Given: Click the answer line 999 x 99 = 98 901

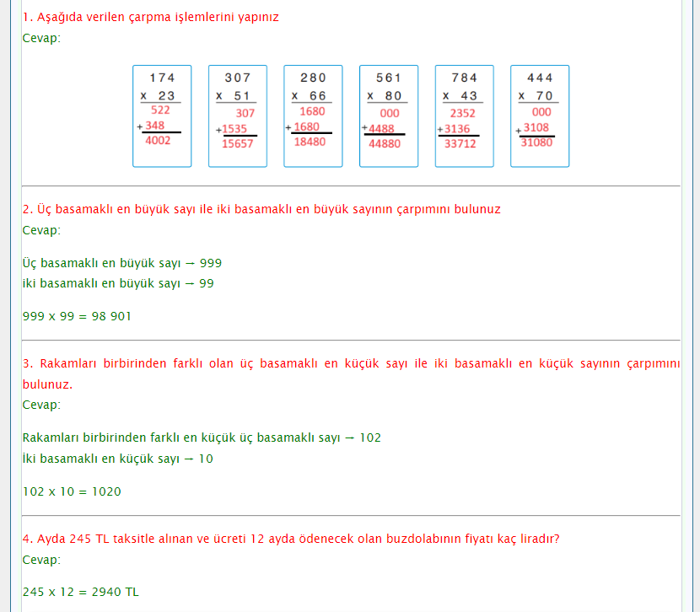Looking at the screenshot, I should (x=77, y=316).
